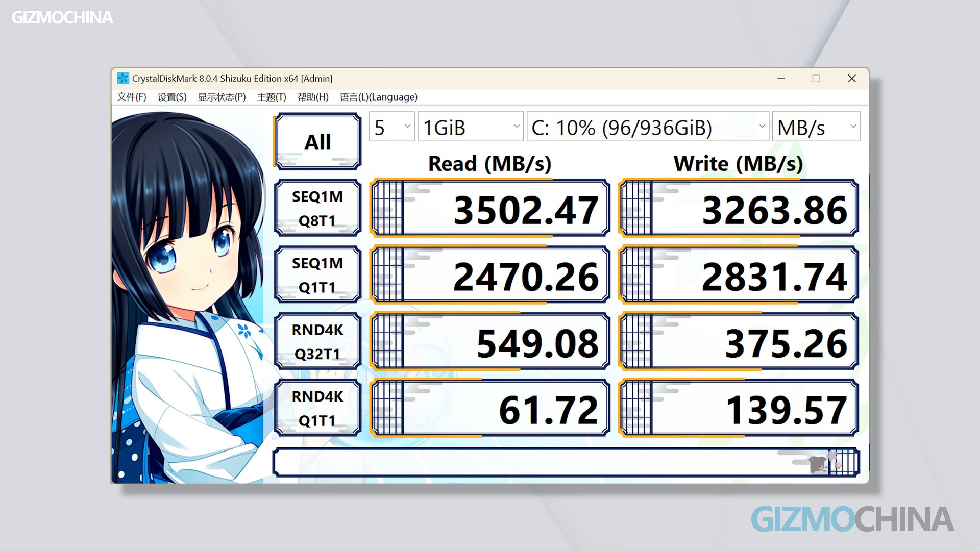Maximize the CrystalDiskMark window
This screenshot has height=551, width=980.
(x=816, y=78)
